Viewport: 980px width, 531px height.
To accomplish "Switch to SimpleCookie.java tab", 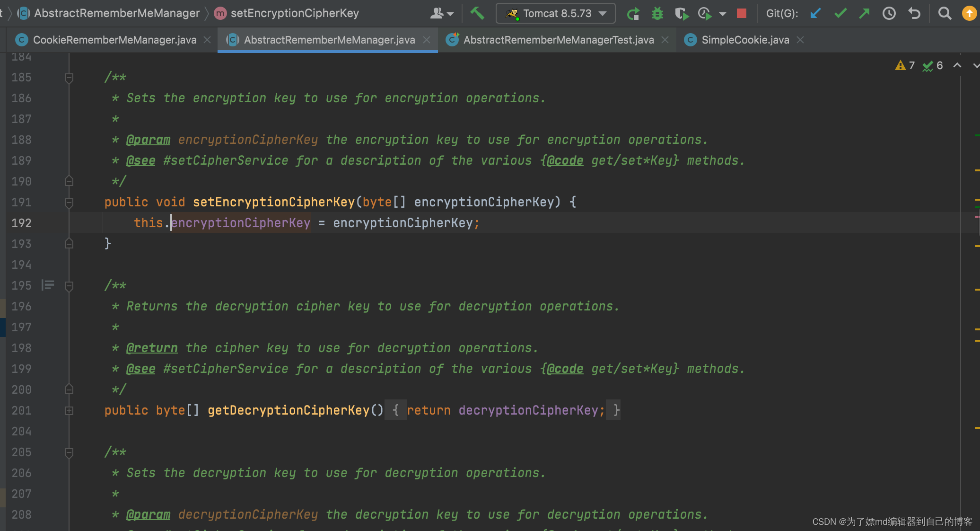I will tap(745, 40).
